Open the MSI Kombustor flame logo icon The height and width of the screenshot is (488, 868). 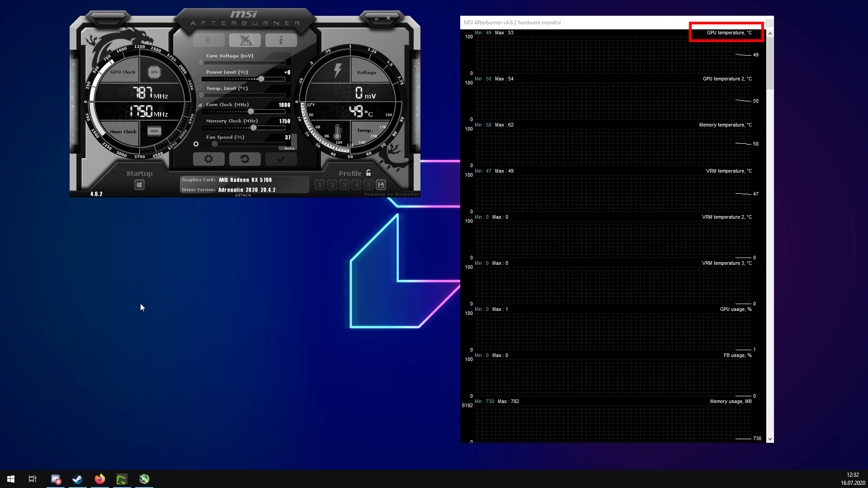tap(245, 40)
